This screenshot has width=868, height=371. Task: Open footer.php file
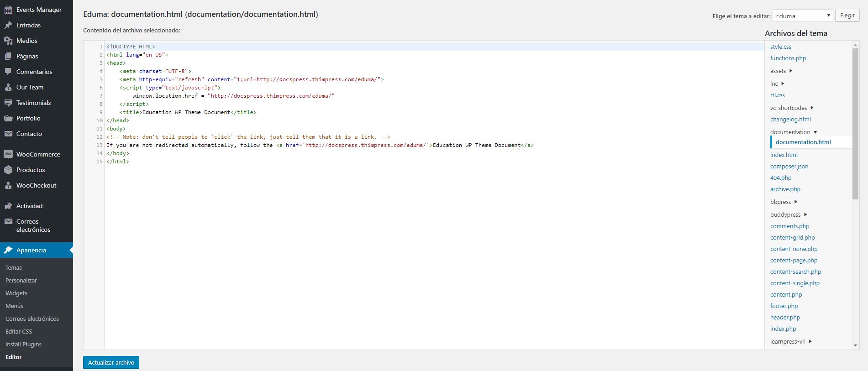click(x=784, y=306)
